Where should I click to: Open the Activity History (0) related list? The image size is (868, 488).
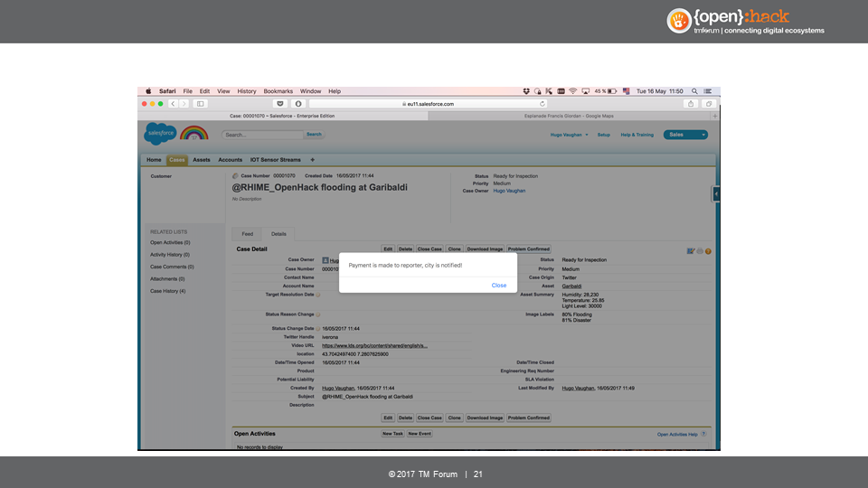pos(169,255)
